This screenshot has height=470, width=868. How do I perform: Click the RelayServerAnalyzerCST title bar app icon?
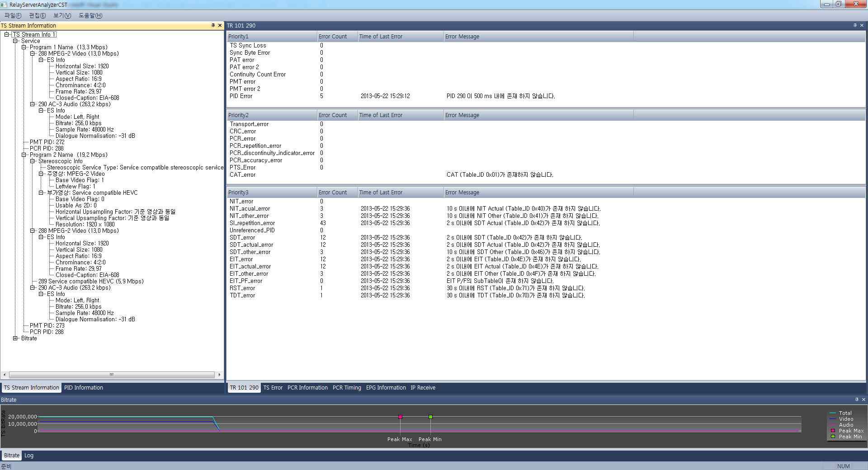point(4,5)
